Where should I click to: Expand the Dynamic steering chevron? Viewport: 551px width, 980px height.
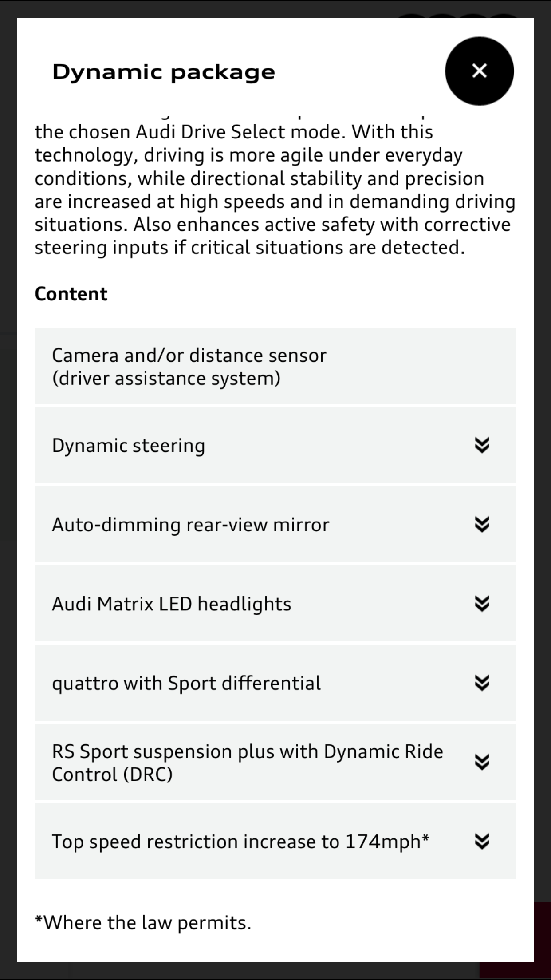tap(482, 445)
